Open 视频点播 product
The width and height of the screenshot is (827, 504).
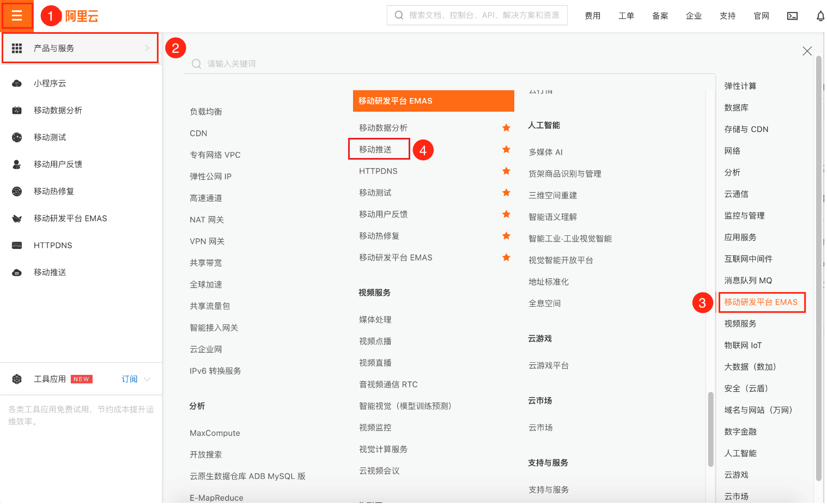click(375, 341)
